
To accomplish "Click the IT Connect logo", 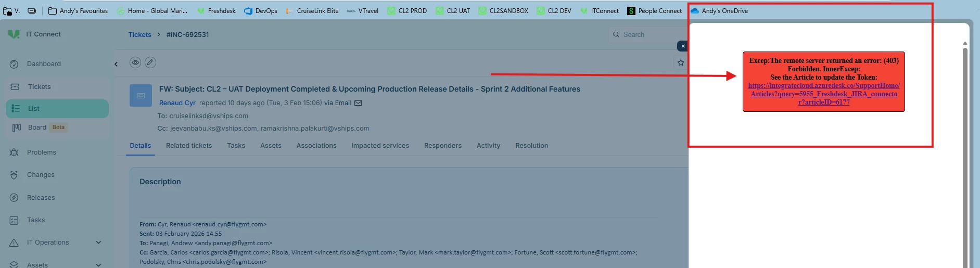I will tap(14, 34).
